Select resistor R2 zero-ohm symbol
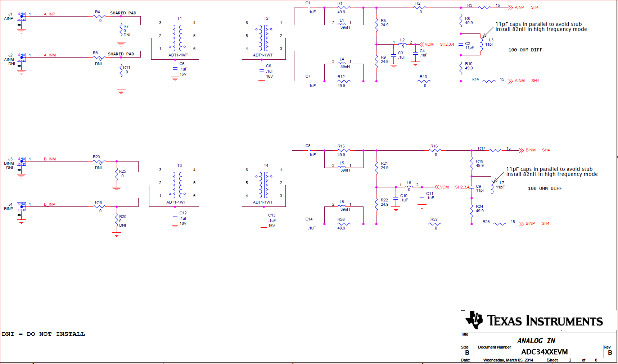The image size is (618, 364). click(420, 8)
